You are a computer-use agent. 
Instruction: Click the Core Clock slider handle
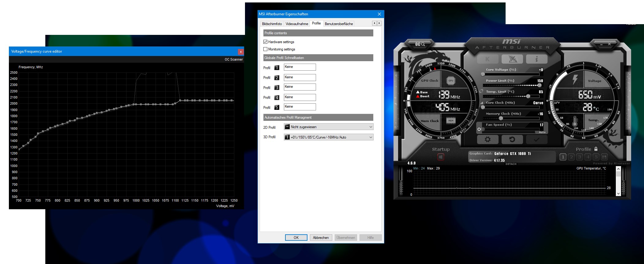483,107
